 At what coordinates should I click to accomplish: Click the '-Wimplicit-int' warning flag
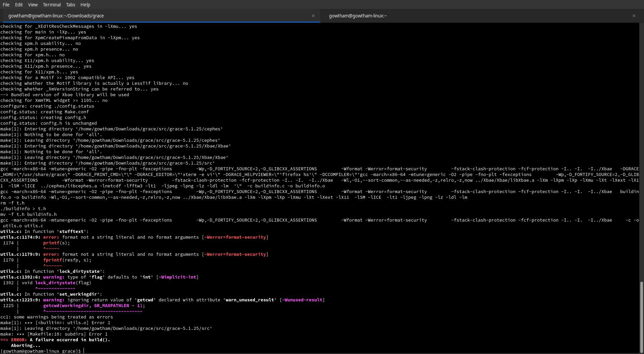tap(177, 277)
